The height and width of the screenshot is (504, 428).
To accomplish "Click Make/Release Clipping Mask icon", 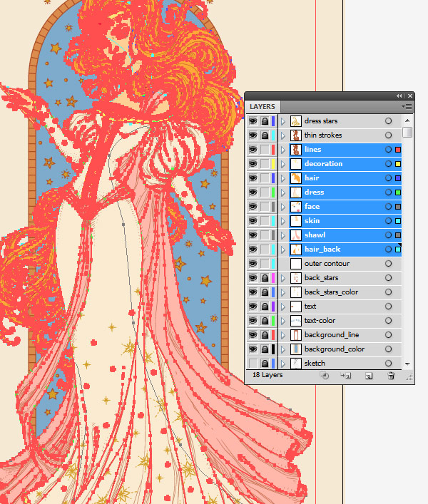I will (324, 376).
